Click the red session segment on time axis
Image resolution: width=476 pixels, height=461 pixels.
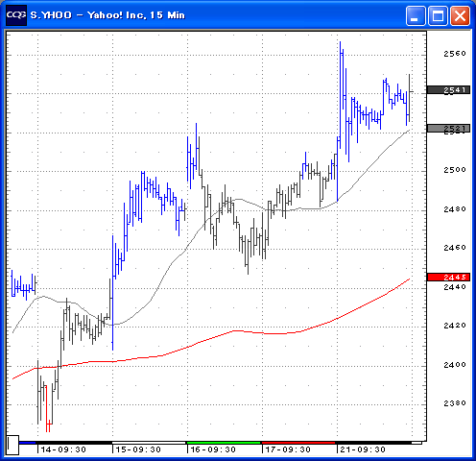pos(298,443)
